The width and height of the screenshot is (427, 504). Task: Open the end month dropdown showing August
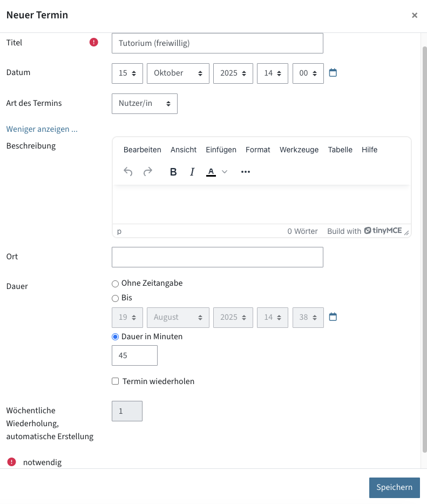click(178, 318)
